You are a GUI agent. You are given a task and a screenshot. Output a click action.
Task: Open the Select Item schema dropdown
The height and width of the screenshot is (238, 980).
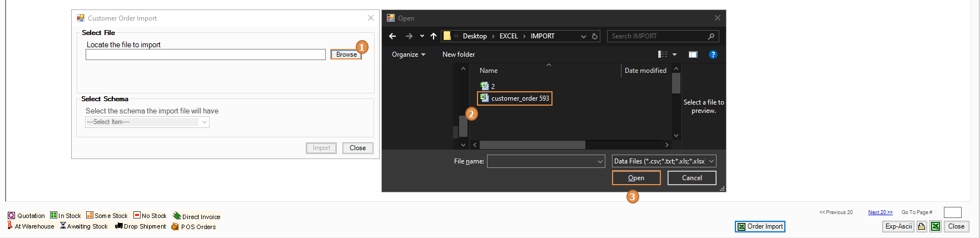[204, 122]
